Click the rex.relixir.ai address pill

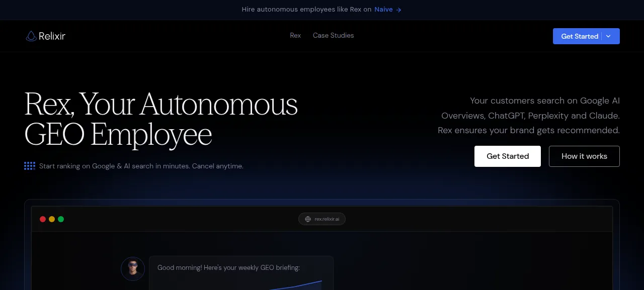322,219
